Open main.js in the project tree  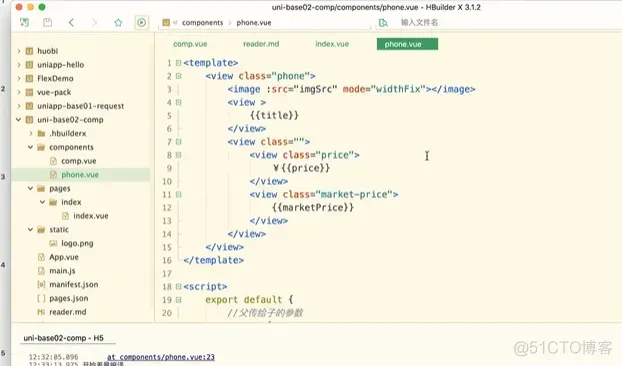pyautogui.click(x=62, y=271)
